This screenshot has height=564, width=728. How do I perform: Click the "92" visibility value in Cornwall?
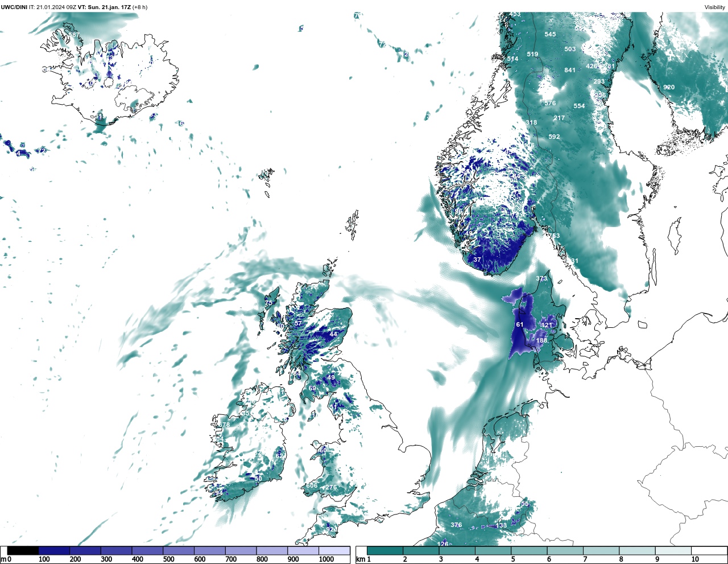click(x=330, y=529)
